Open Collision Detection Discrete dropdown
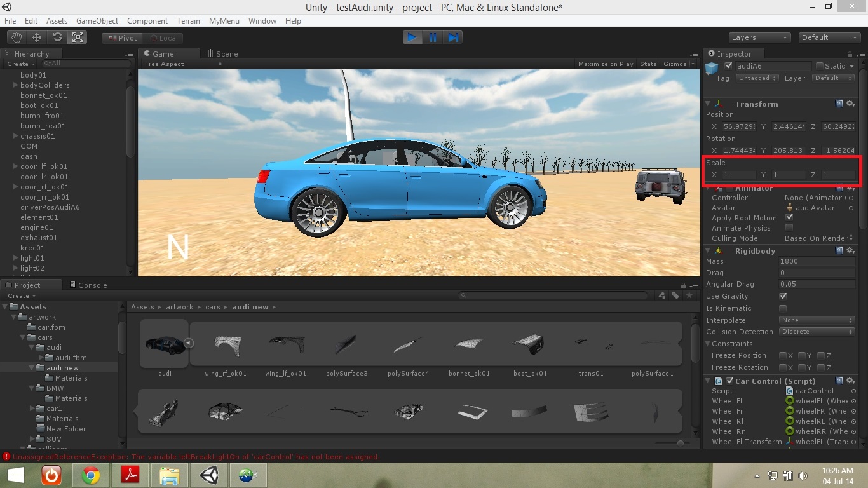Screen dimensions: 868x488 [x=817, y=332]
